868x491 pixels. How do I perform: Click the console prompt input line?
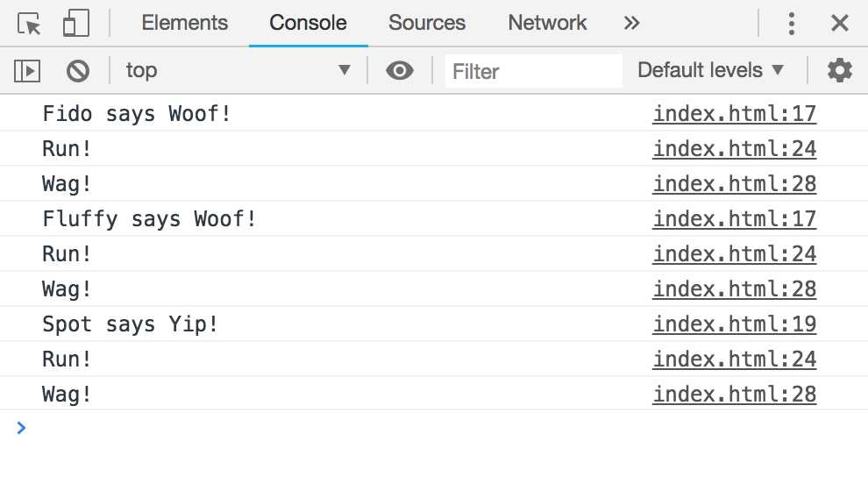coord(438,429)
